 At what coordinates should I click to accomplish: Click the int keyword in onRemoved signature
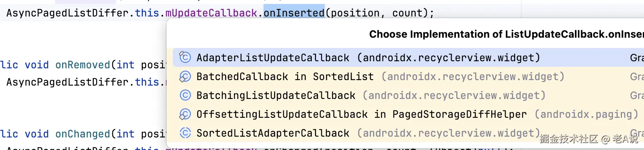(x=126, y=65)
